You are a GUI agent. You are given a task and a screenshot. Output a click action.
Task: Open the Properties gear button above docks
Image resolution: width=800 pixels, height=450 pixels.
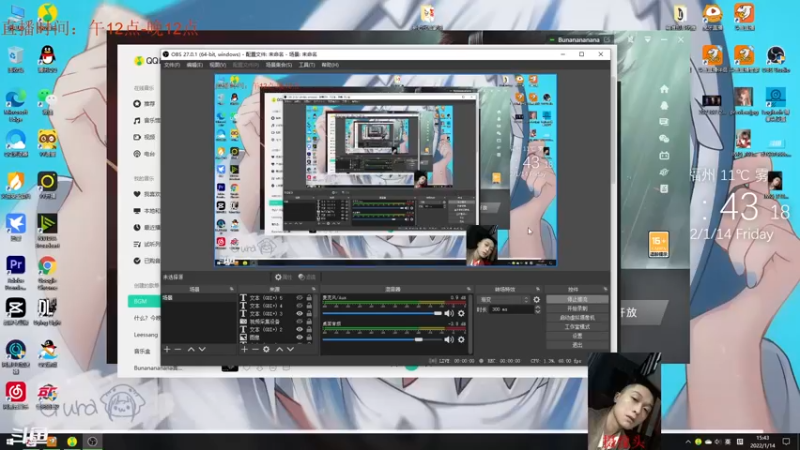tap(283, 277)
